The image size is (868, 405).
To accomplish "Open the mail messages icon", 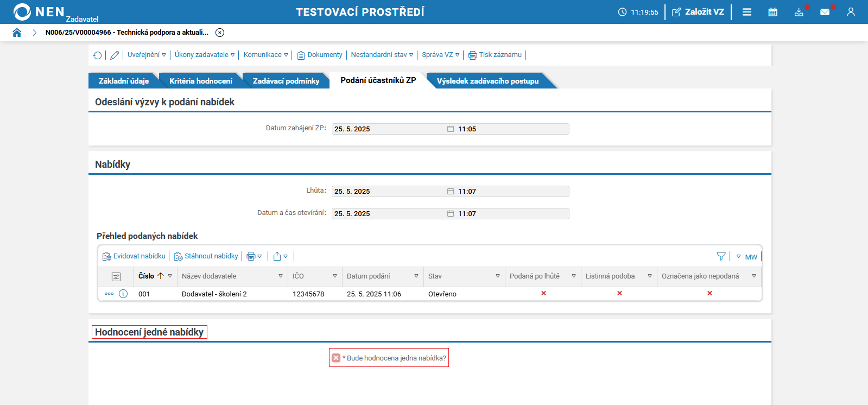I will [x=825, y=12].
